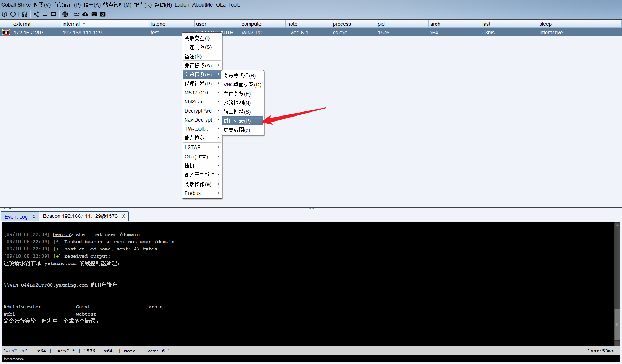Image resolution: width=622 pixels, height=364 pixels.
Task: Switch to session table list icon
Action: point(45,14)
